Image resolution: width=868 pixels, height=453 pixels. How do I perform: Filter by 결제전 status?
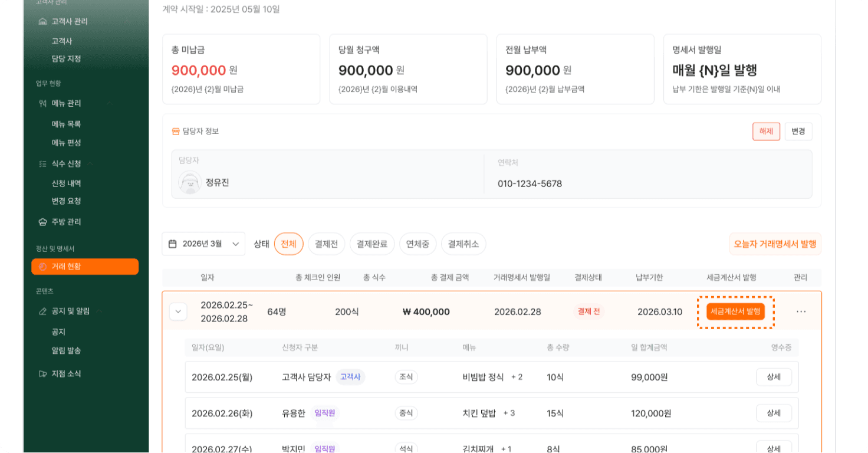click(327, 244)
